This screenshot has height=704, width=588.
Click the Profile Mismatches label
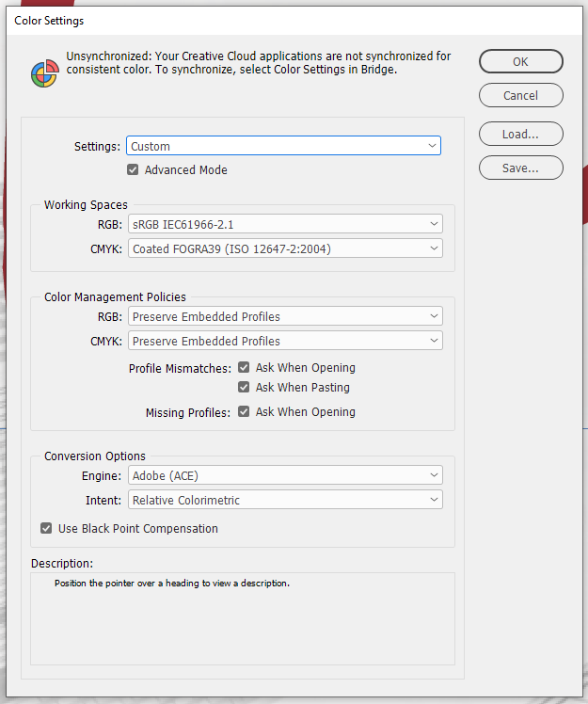pyautogui.click(x=180, y=368)
